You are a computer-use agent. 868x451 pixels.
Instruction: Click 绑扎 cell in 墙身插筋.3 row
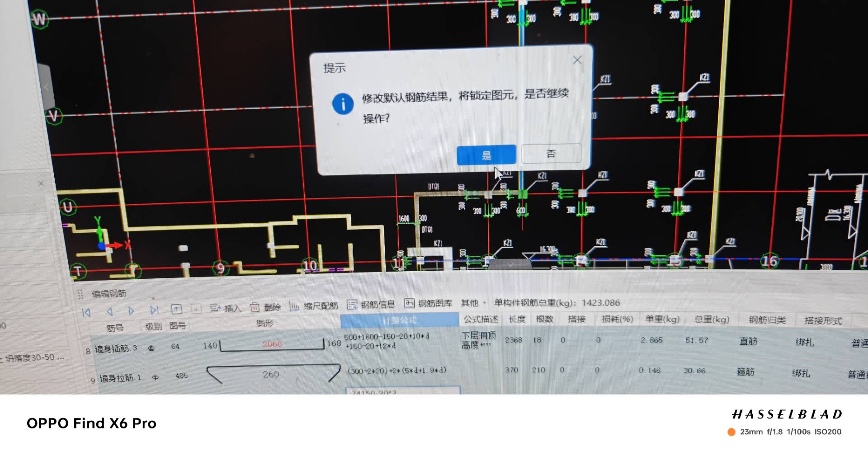[804, 342]
